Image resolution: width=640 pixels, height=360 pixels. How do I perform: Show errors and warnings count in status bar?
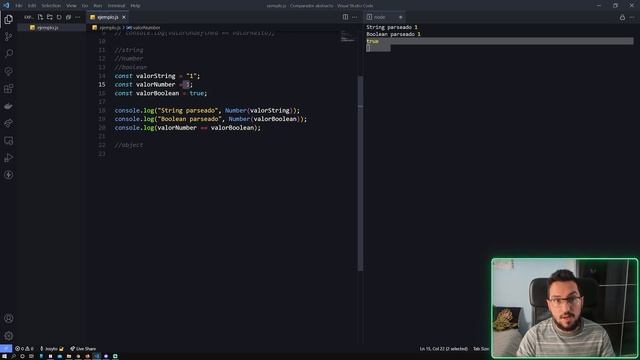pyautogui.click(x=24, y=349)
